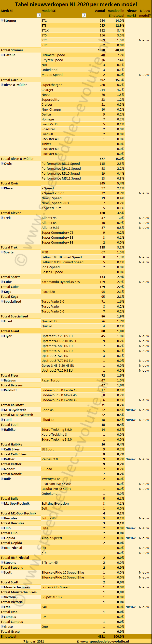This screenshot has height=644, width=152.
Task: Click the Supercharger model cell
Action: pos(51,85)
